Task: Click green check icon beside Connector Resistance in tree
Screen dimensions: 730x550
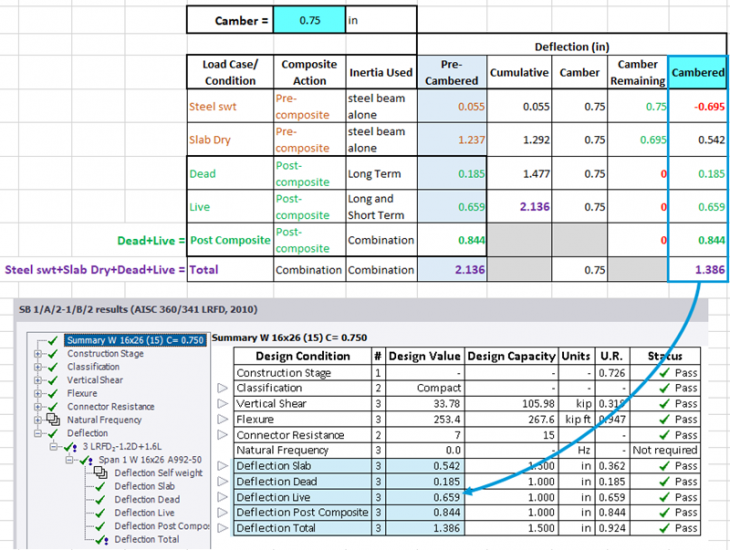Action: [53, 407]
